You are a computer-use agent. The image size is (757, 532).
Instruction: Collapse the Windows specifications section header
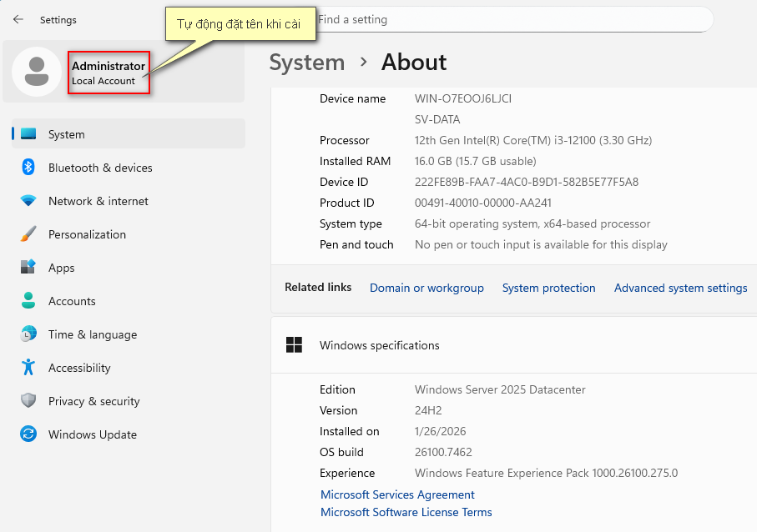514,345
